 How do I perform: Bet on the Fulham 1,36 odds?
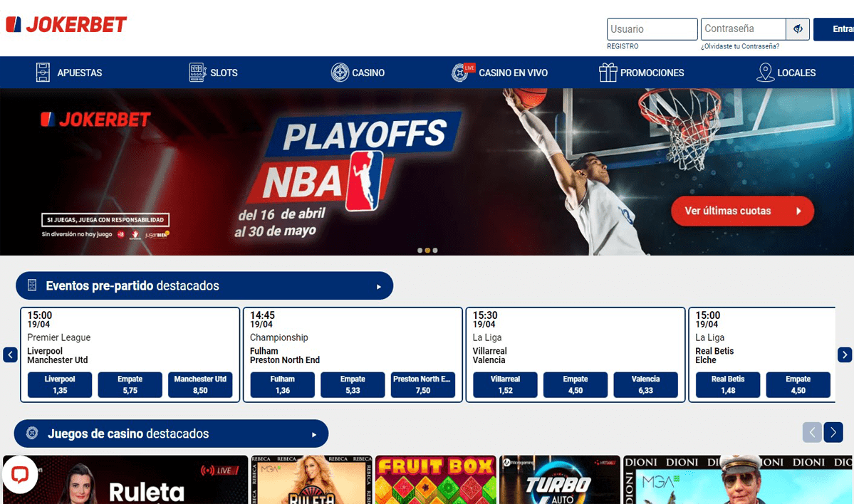click(283, 385)
